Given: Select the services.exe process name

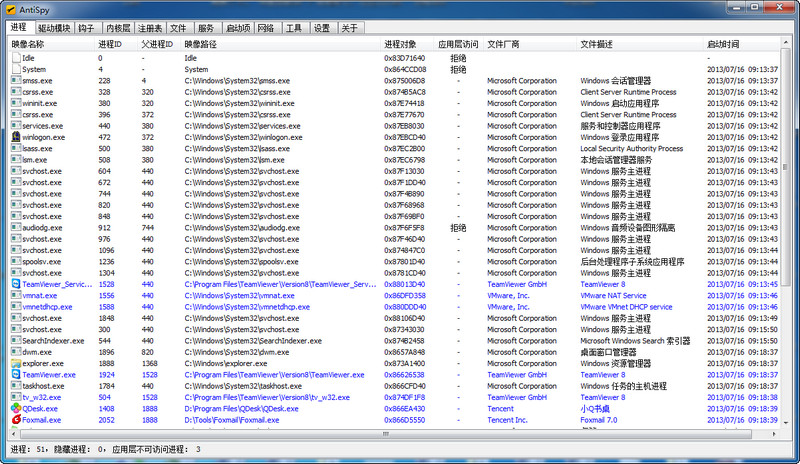Looking at the screenshot, I should pyautogui.click(x=43, y=126).
